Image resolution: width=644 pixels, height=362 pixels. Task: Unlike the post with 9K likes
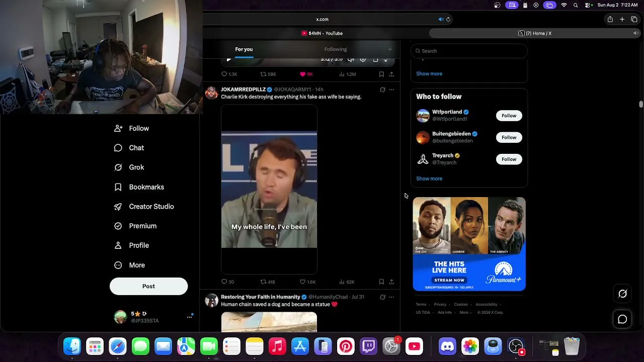point(306,74)
